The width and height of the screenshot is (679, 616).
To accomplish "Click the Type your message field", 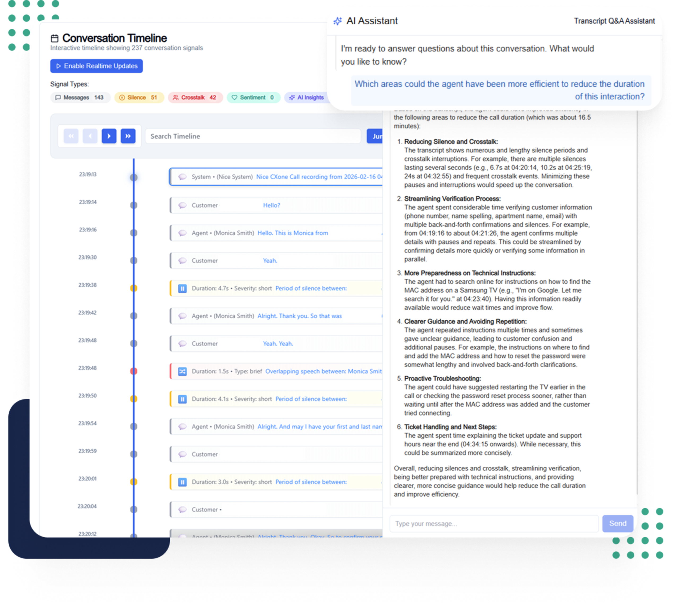I will click(493, 523).
